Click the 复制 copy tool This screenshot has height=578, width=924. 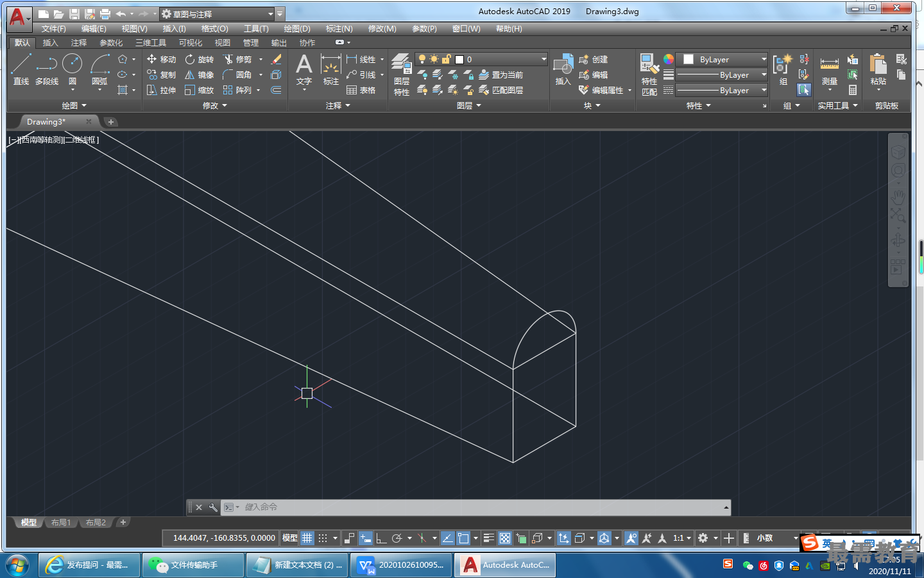pyautogui.click(x=161, y=74)
